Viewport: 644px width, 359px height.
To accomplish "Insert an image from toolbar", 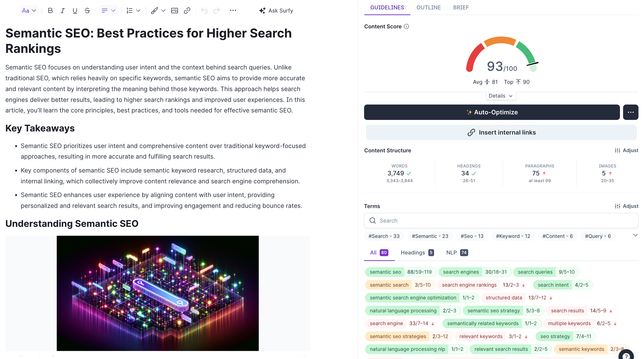I will (x=175, y=11).
